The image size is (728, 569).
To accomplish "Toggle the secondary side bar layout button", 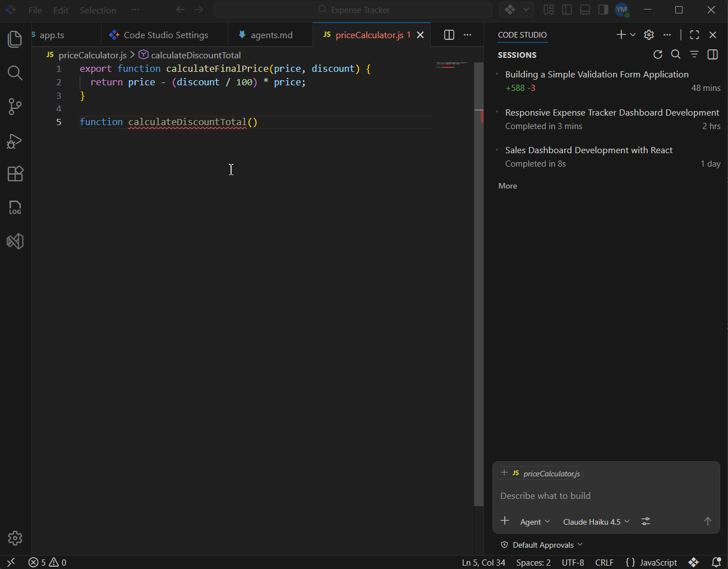I will coord(603,10).
